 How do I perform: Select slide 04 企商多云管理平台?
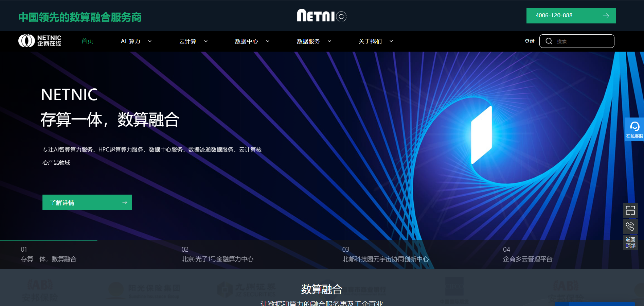(527, 254)
